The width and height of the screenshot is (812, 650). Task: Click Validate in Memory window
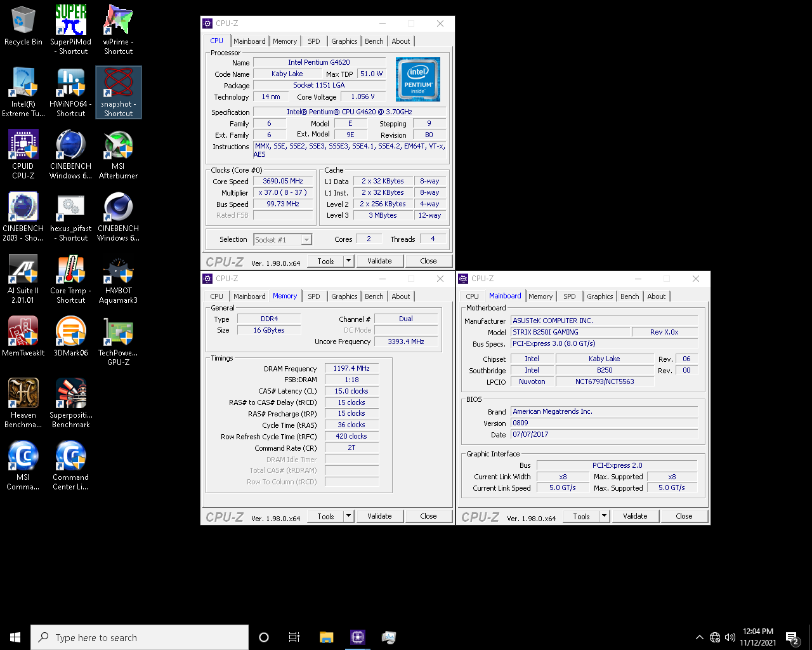(x=379, y=516)
